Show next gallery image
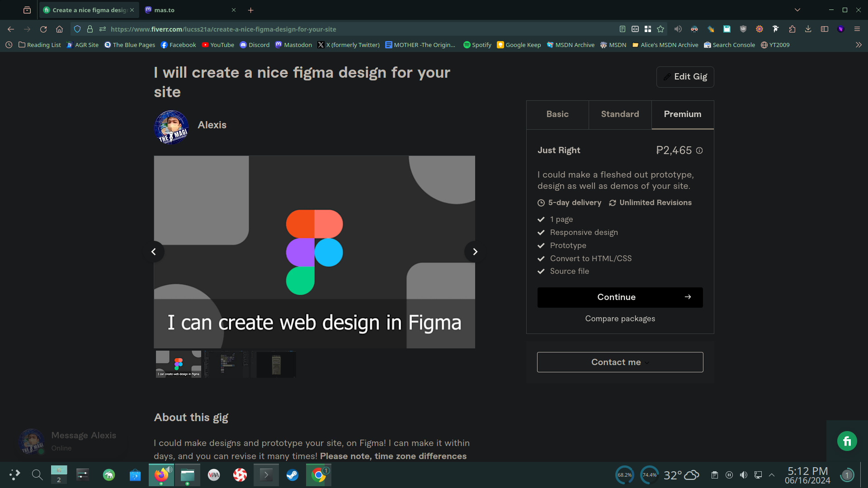Screen dimensions: 868x488 coord(475,252)
